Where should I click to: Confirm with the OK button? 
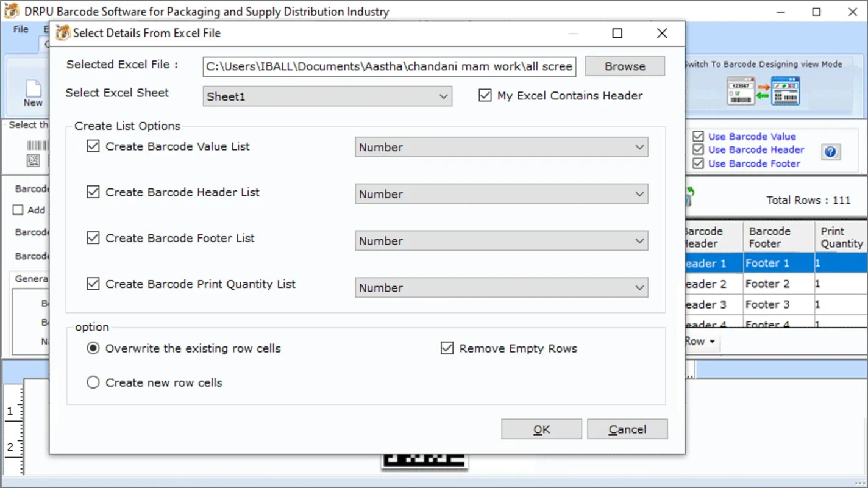[541, 429]
